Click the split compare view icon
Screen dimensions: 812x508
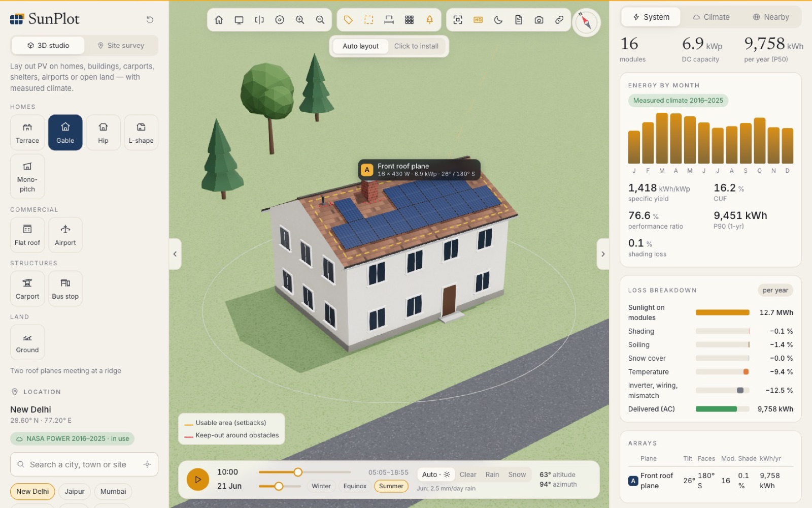(259, 20)
